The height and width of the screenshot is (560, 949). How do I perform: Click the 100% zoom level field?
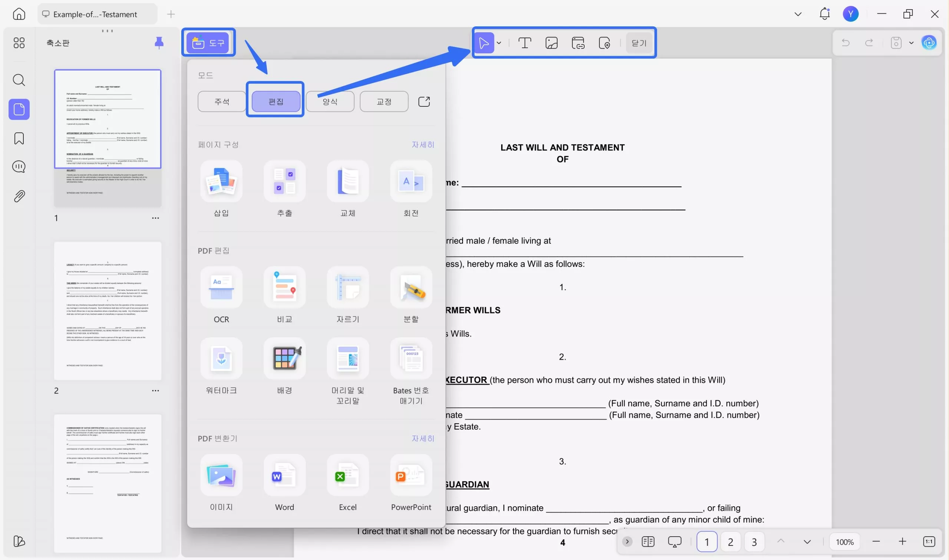[844, 541]
